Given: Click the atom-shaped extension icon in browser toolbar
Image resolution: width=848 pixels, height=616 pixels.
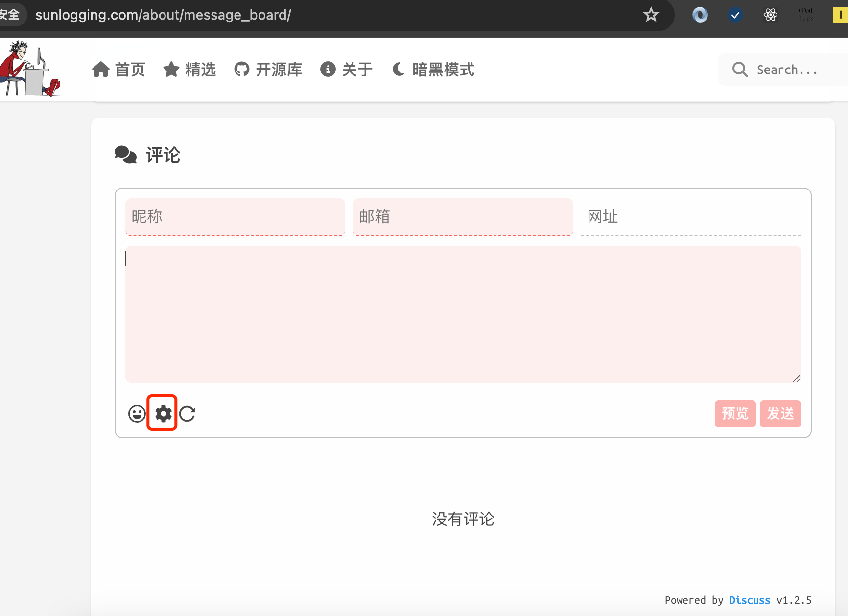Looking at the screenshot, I should [x=770, y=15].
